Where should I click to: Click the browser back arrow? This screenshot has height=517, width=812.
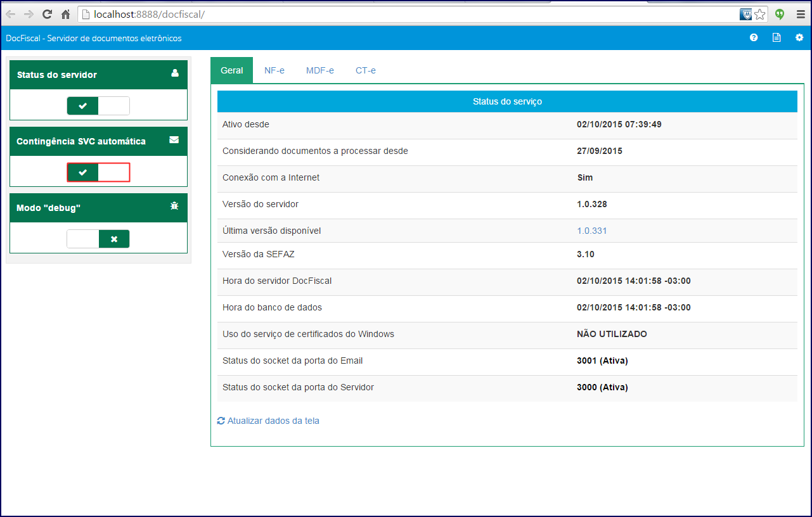(x=11, y=14)
